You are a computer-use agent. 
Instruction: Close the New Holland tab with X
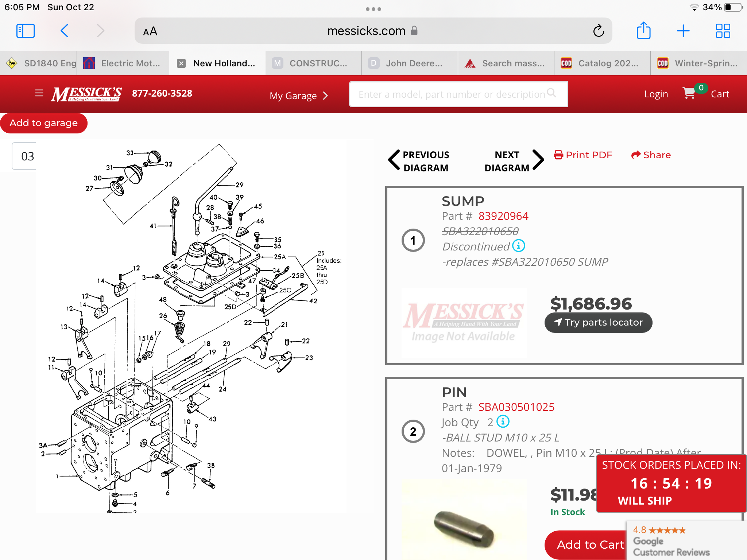pyautogui.click(x=181, y=63)
